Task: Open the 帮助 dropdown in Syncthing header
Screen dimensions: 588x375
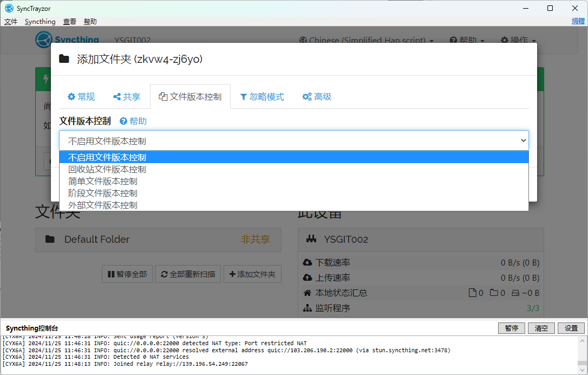Action: [x=467, y=40]
